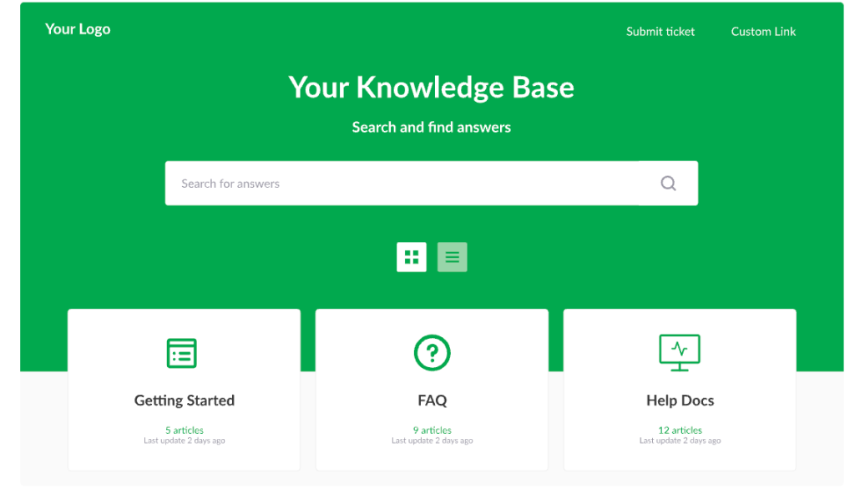The height and width of the screenshot is (504, 855).
Task: Click the Help Docs monitor icon
Action: [680, 353]
